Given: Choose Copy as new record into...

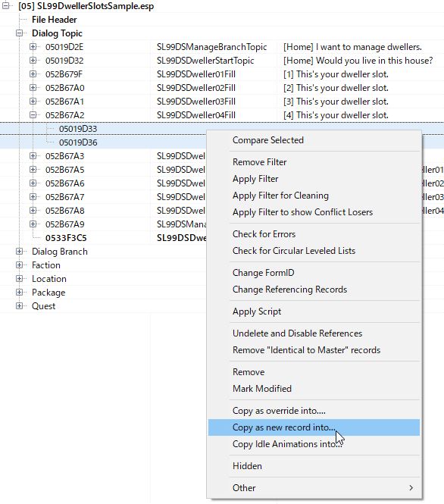Looking at the screenshot, I should pyautogui.click(x=314, y=427).
